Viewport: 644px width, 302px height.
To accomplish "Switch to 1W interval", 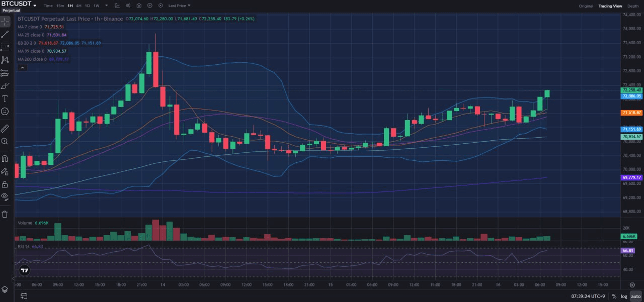I will 97,6.
